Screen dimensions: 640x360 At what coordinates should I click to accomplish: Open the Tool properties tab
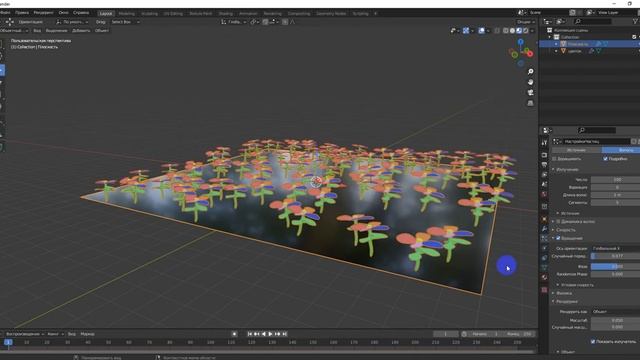pos(544,143)
